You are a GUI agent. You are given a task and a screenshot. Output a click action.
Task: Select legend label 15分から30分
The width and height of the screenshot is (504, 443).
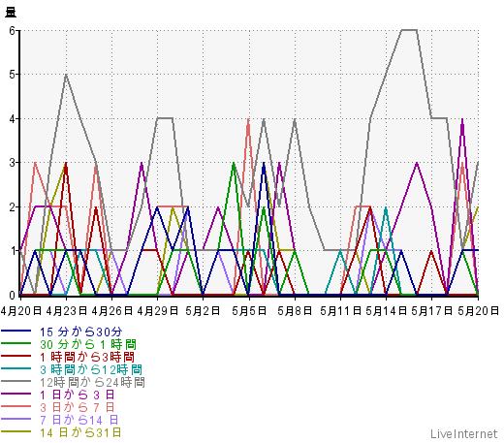click(x=81, y=332)
